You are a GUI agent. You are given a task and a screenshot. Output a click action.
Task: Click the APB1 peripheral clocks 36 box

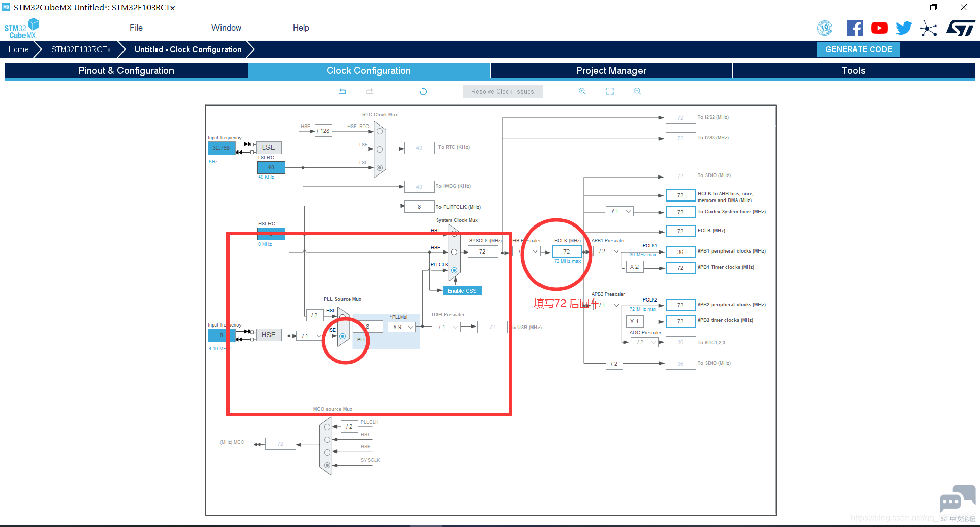click(680, 252)
